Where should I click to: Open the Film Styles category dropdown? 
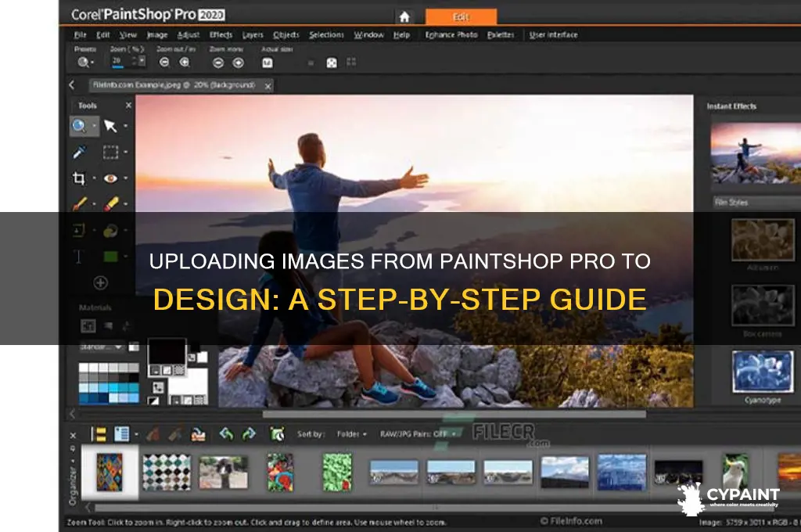[756, 203]
